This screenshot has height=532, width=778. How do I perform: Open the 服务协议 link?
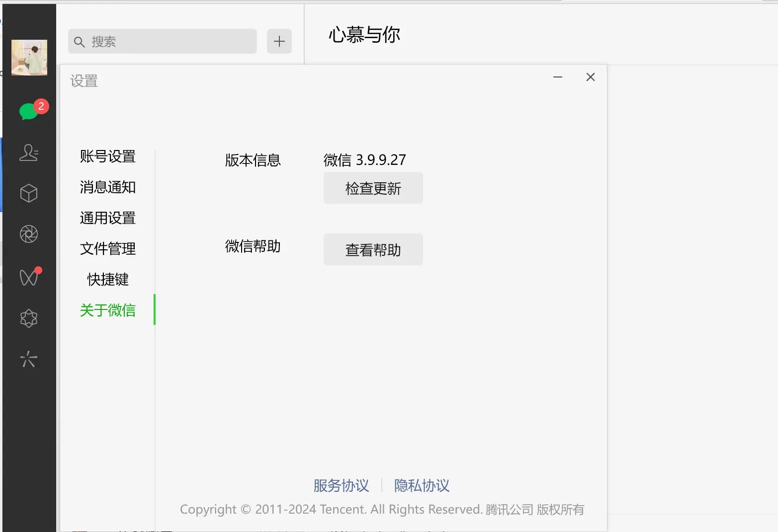pyautogui.click(x=342, y=485)
